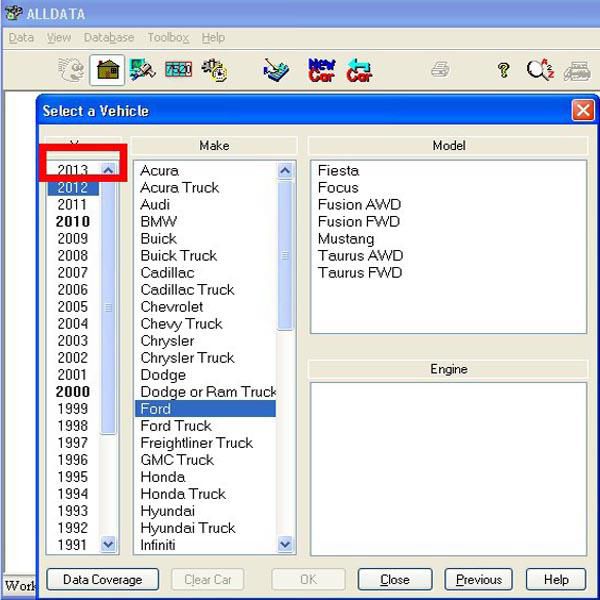The image size is (600, 600).
Task: Open the A-Z search magnifier icon
Action: coord(540,70)
